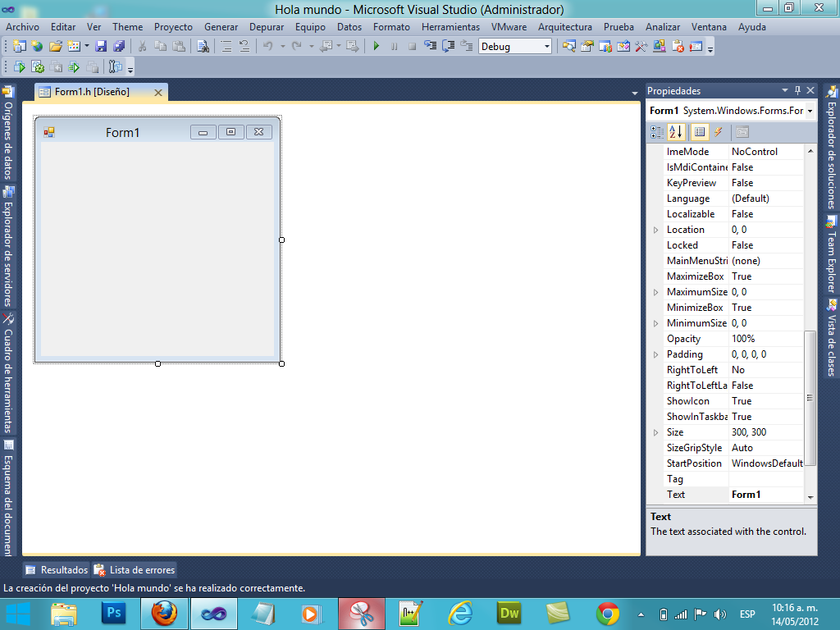Open the Lista de errores tab
Viewport: 840px width, 630px height.
135,570
